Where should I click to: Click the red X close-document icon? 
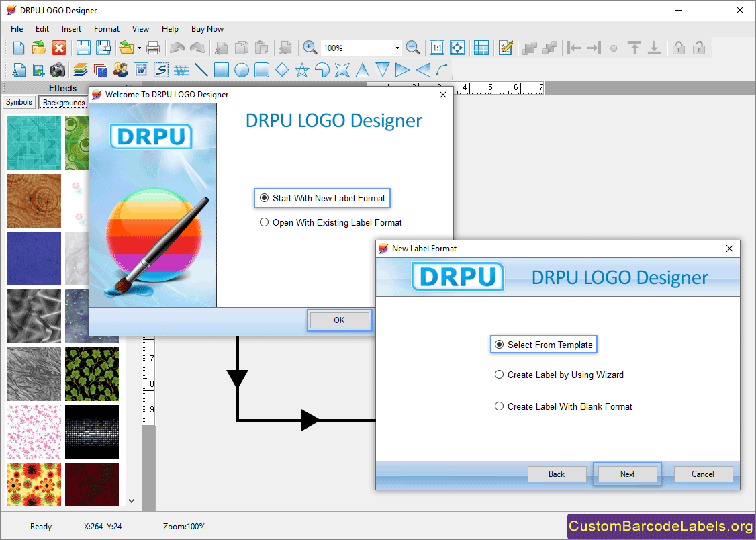click(x=59, y=48)
